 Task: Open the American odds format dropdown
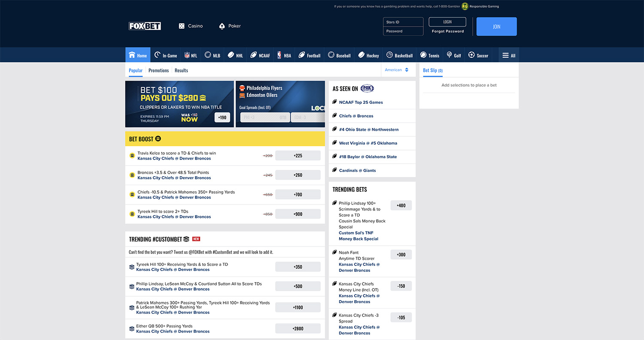click(x=397, y=70)
